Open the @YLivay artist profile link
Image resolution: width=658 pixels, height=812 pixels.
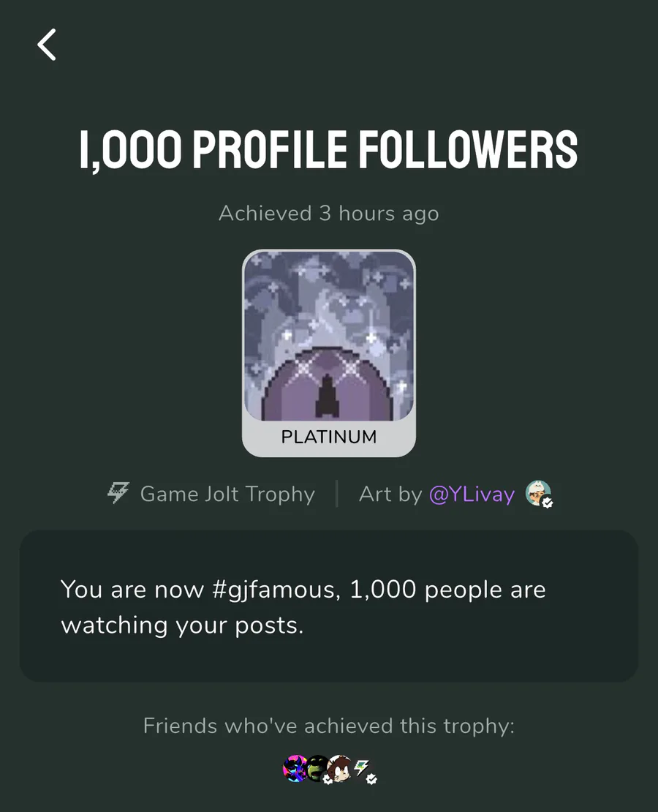[x=472, y=495]
